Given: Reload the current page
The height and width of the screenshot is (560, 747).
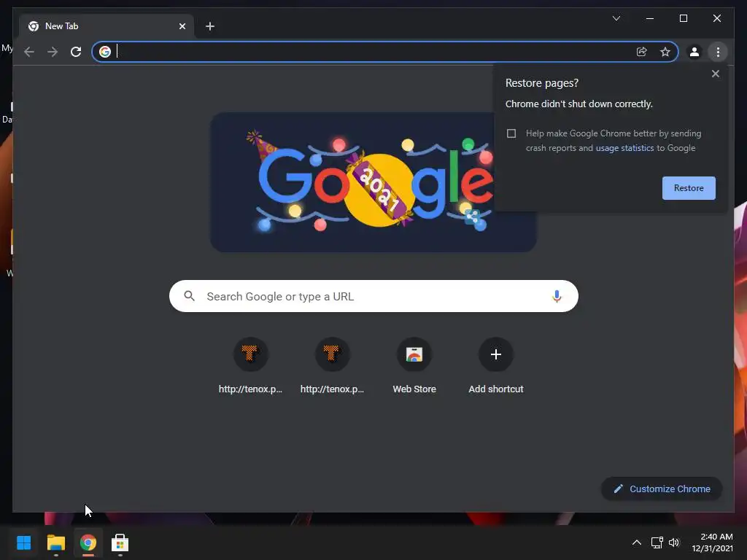Looking at the screenshot, I should [76, 52].
